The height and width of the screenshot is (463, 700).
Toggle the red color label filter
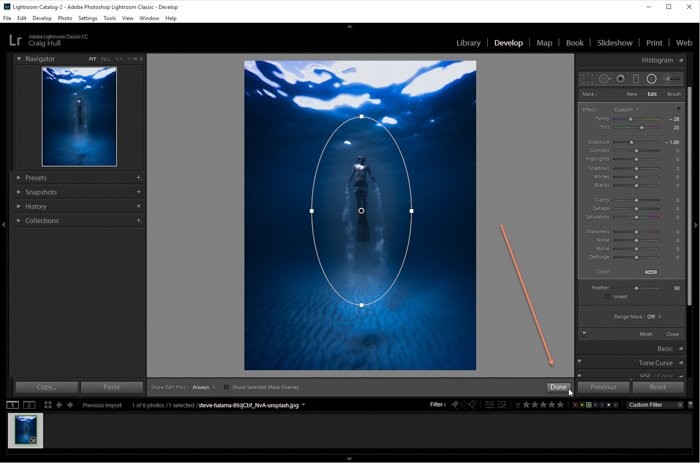[575, 405]
